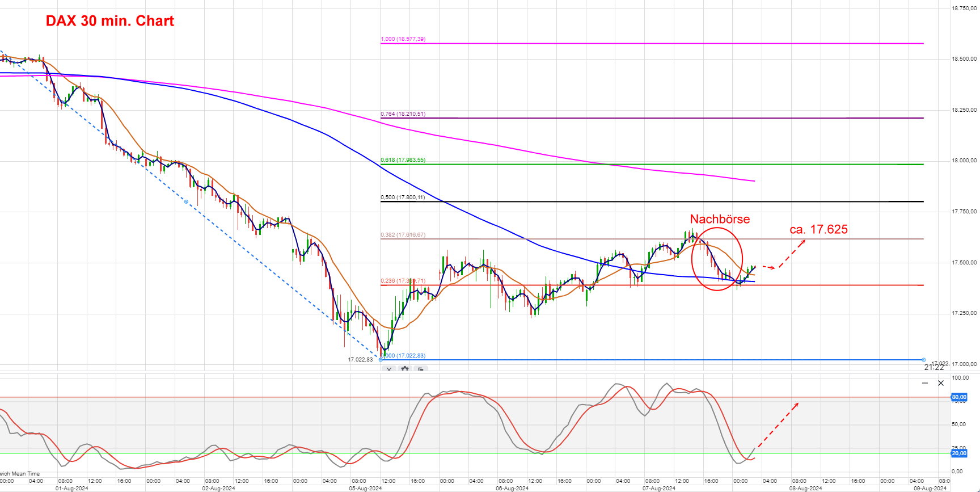Viewport: 980px width, 492px height.
Task: Close the stochastic indicator panel
Action: pyautogui.click(x=941, y=383)
